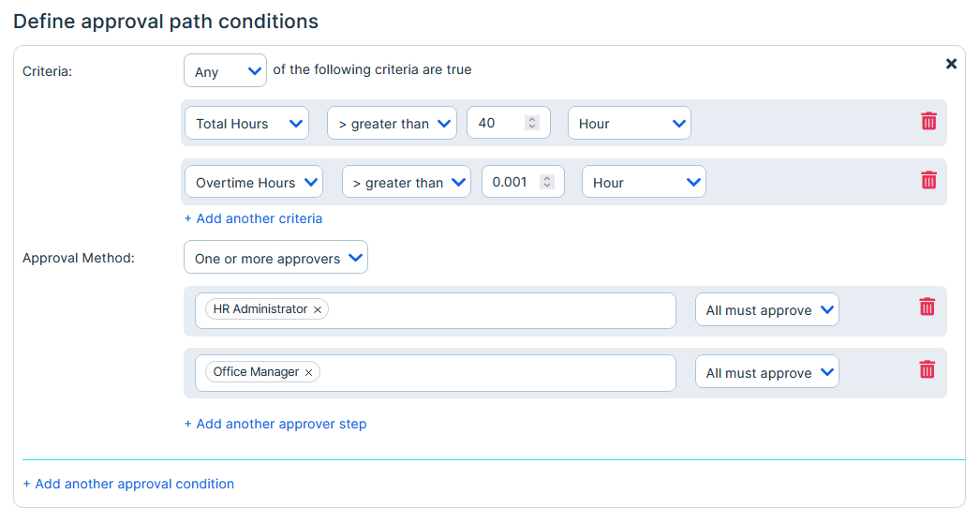Change the greater than operator for Overtime Hours
980x509 pixels.
coord(407,182)
